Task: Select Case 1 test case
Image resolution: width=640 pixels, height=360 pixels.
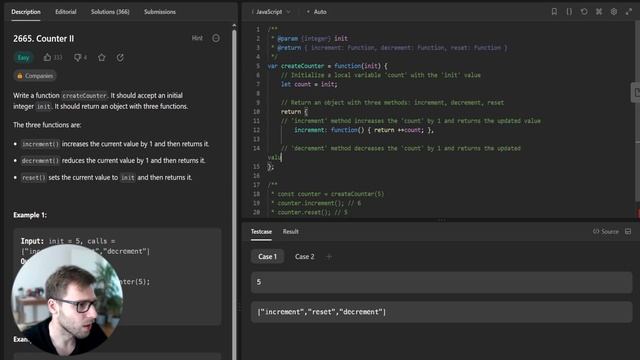Action: coord(267,257)
